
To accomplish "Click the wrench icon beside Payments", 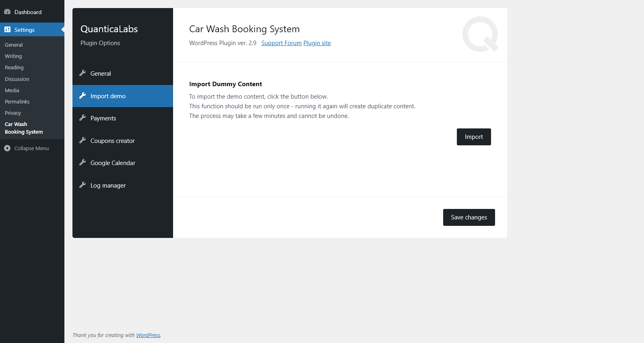I will click(x=83, y=118).
